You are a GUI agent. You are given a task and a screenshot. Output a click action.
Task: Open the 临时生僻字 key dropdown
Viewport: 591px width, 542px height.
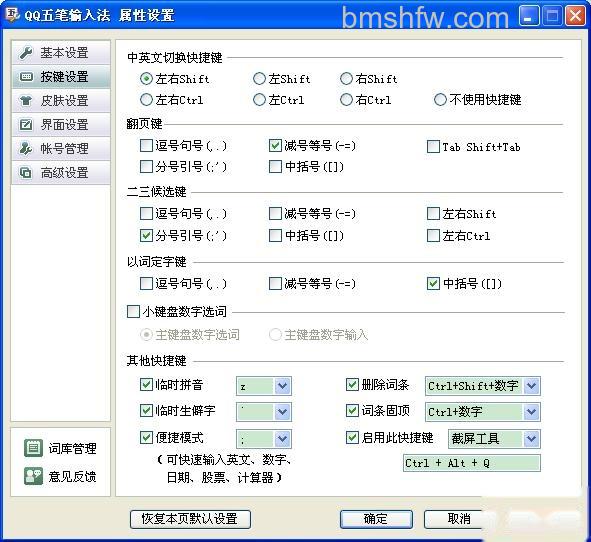coord(283,412)
